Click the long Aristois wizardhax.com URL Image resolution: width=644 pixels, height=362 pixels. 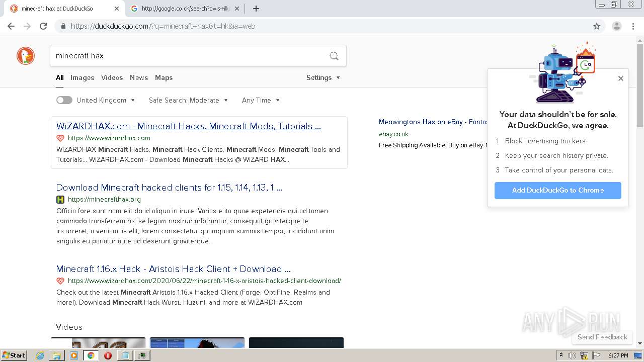(204, 281)
